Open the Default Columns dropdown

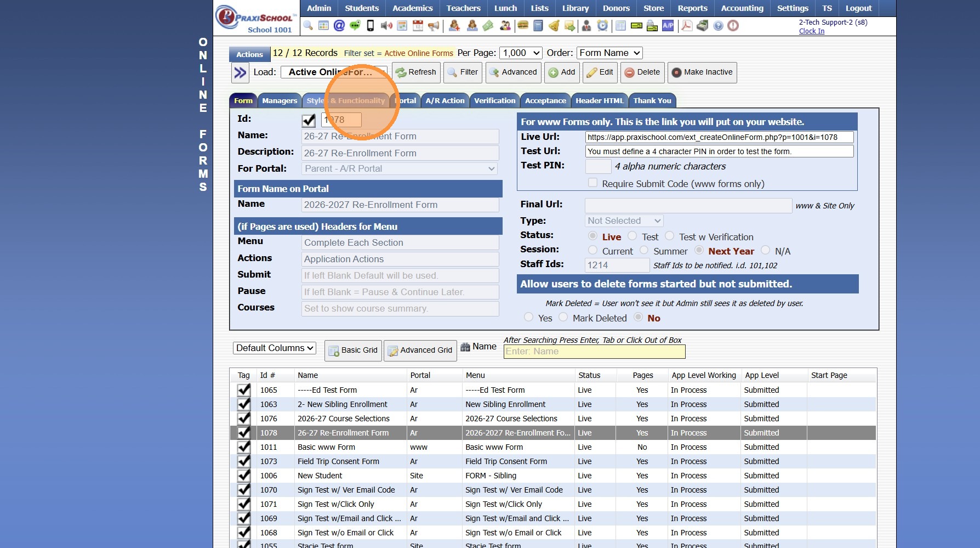pyautogui.click(x=275, y=348)
